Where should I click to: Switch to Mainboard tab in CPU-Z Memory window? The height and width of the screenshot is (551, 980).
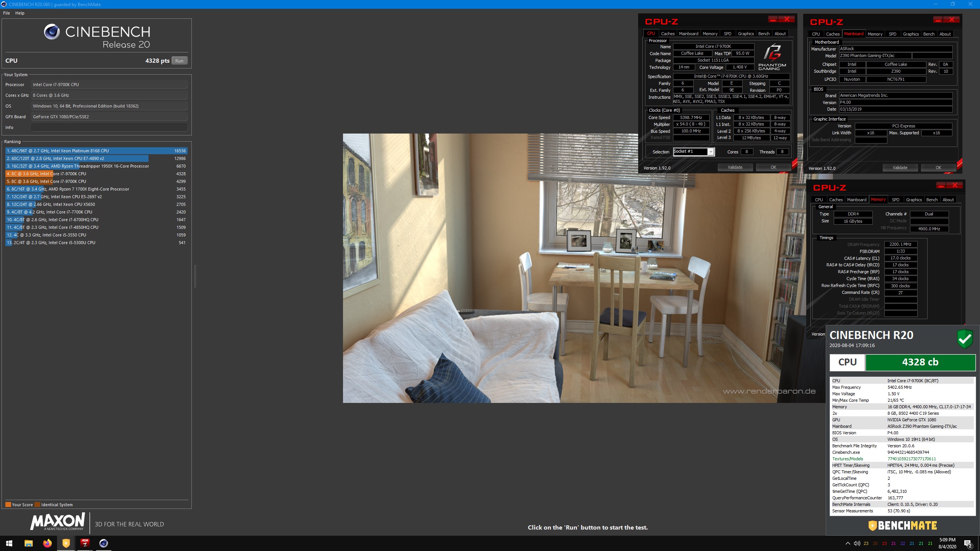point(856,200)
